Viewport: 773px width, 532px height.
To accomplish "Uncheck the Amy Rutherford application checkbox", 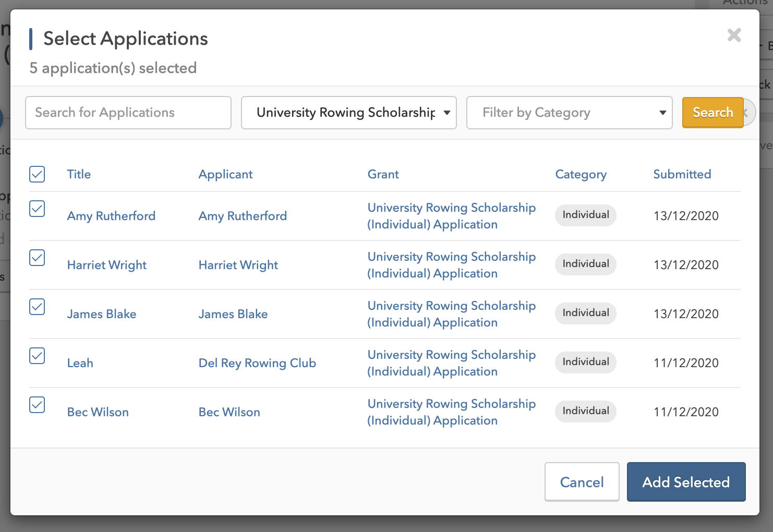I will (37, 209).
